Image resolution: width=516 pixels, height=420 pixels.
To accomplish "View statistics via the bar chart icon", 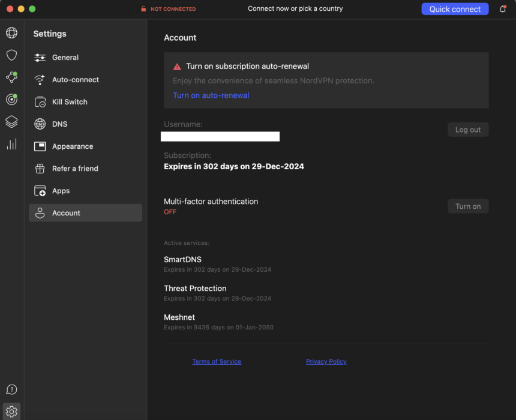I will pos(11,144).
